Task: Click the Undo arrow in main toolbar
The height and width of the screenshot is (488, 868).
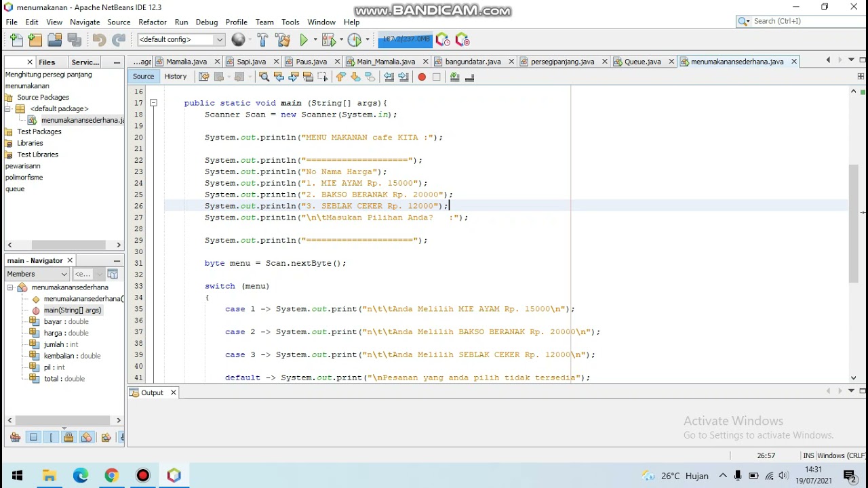Action: 99,40
